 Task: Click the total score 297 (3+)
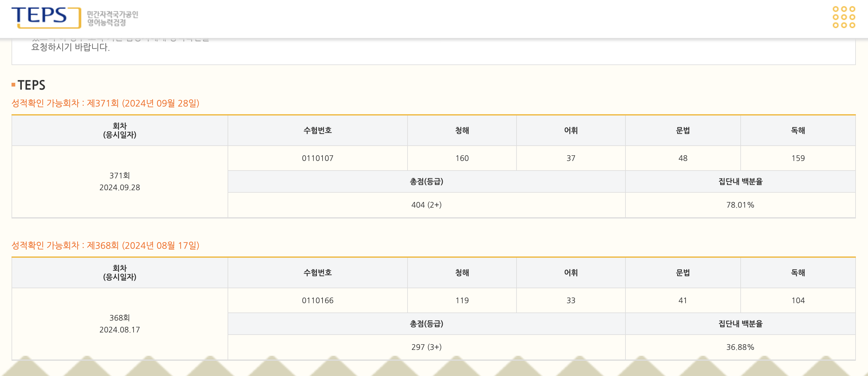[x=426, y=347]
